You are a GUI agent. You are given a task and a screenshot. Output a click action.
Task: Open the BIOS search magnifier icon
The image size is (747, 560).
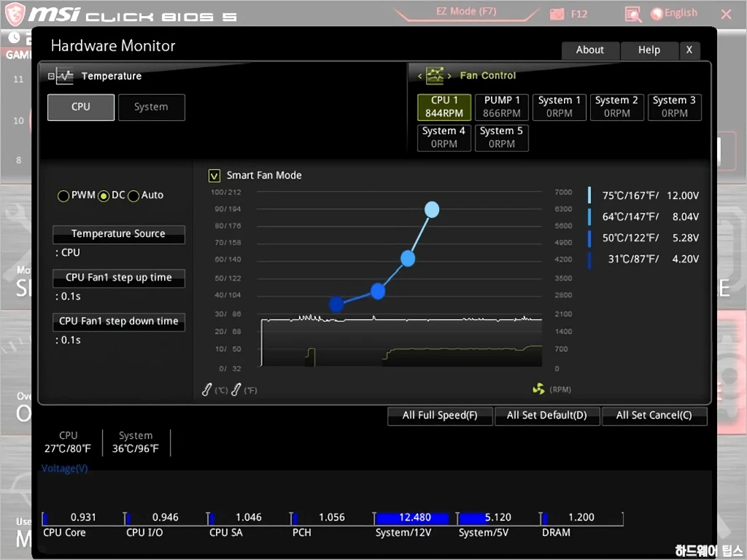(632, 15)
